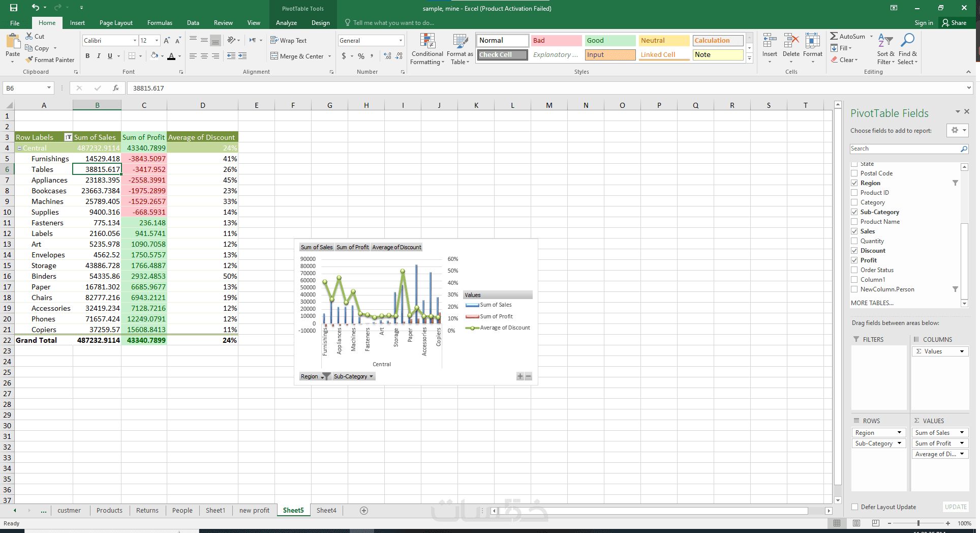
Task: Click the chart Average of Discount button
Action: (x=396, y=247)
